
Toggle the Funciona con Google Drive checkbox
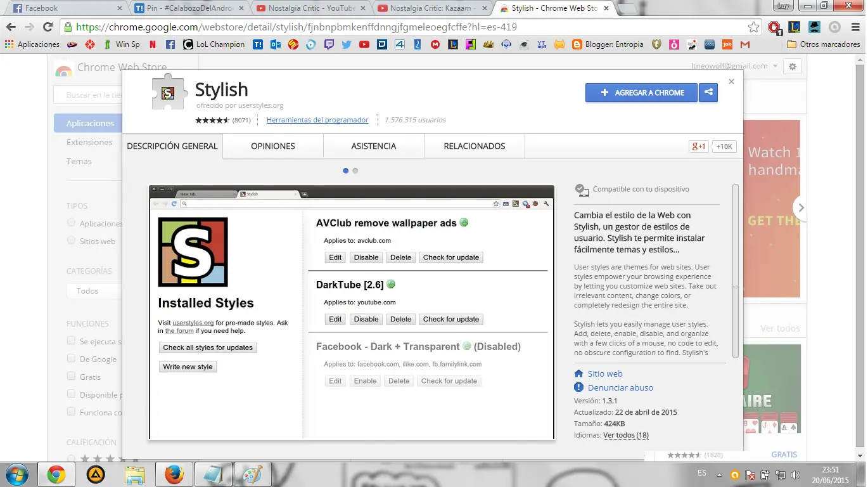coord(72,412)
